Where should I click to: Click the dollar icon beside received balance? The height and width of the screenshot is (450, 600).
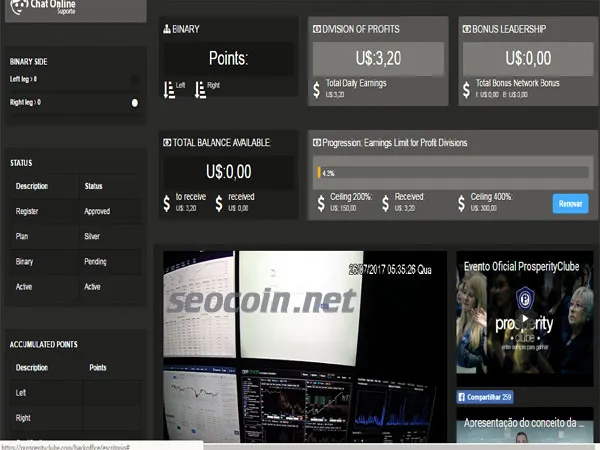(x=219, y=204)
